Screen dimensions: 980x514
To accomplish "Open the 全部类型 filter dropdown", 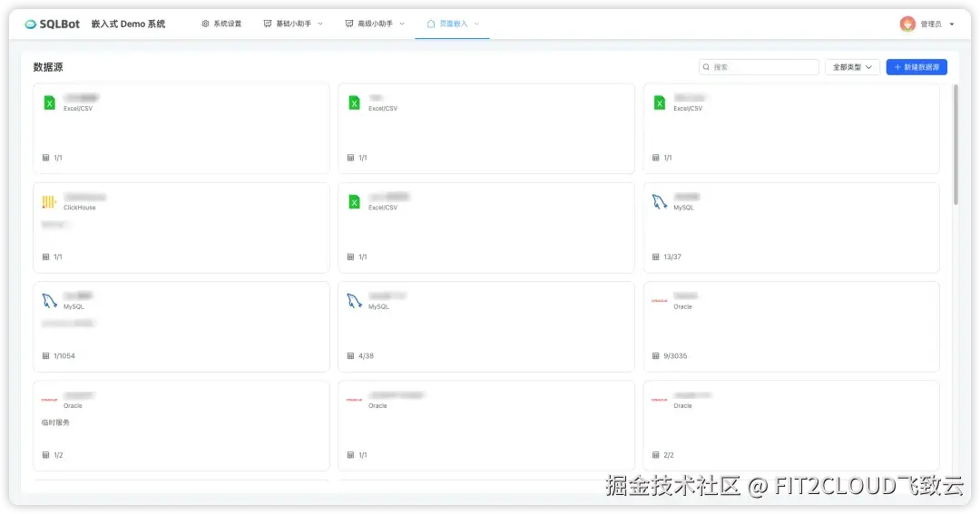I will [852, 67].
